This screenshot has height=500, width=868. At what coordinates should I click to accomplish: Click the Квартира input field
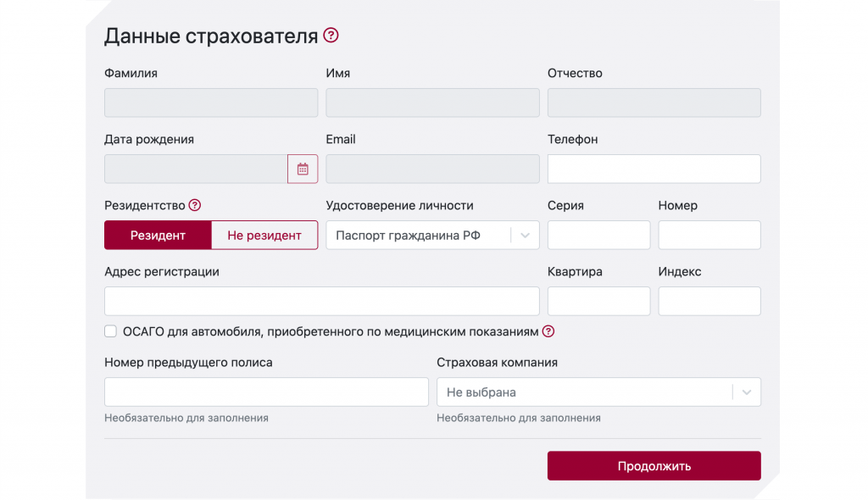coord(598,302)
